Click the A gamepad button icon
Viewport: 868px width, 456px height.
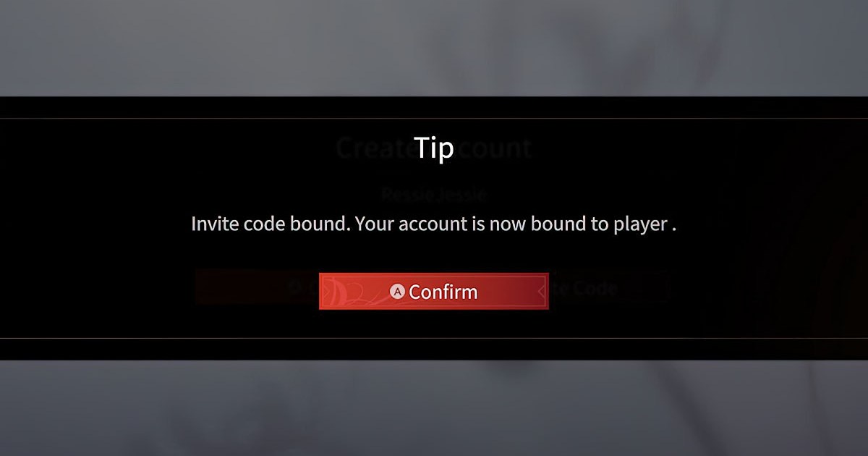(397, 292)
